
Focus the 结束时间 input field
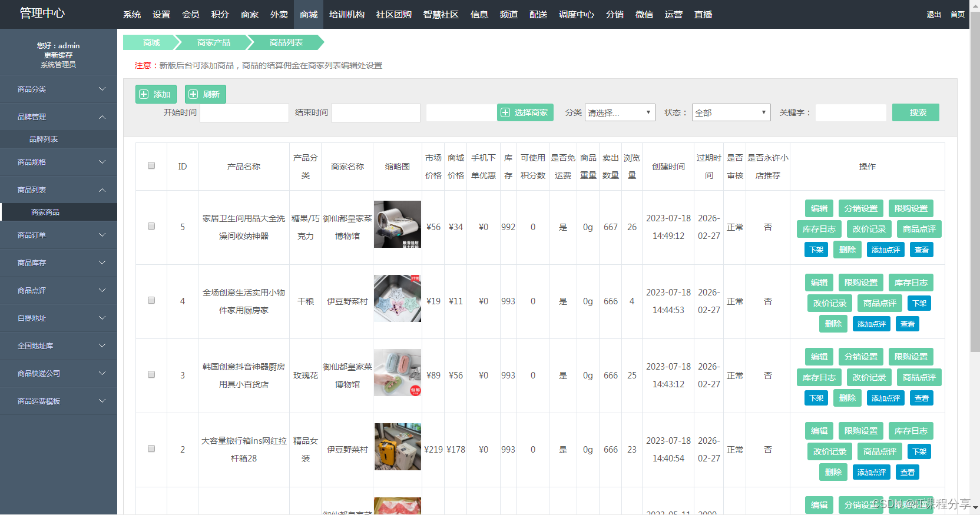point(376,113)
